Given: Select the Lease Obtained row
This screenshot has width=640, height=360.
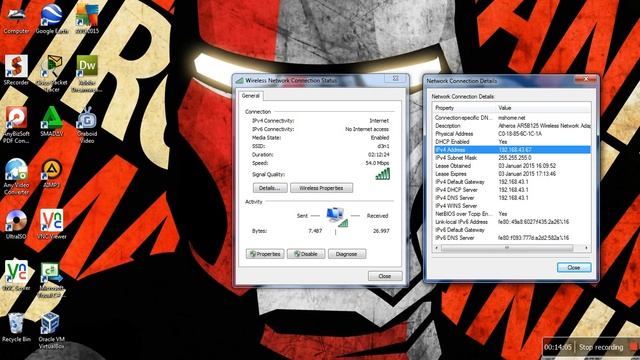Looking at the screenshot, I should click(x=512, y=166).
